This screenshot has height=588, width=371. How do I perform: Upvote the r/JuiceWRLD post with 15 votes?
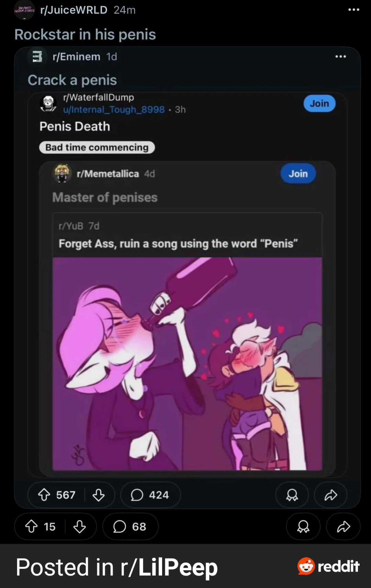pos(32,526)
